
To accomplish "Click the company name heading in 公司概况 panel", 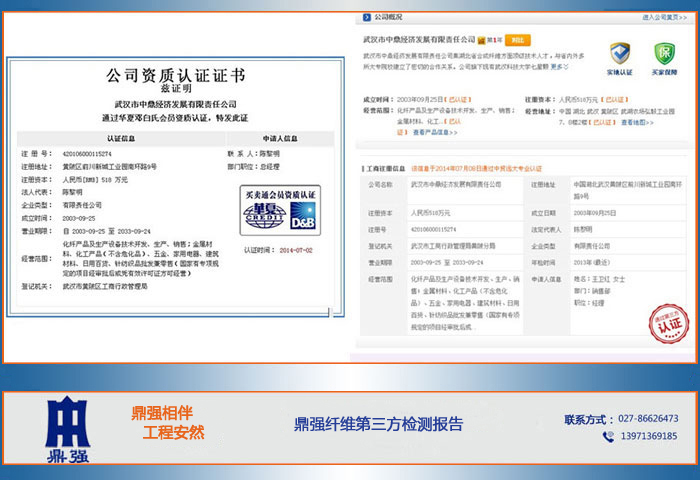I will (x=419, y=40).
